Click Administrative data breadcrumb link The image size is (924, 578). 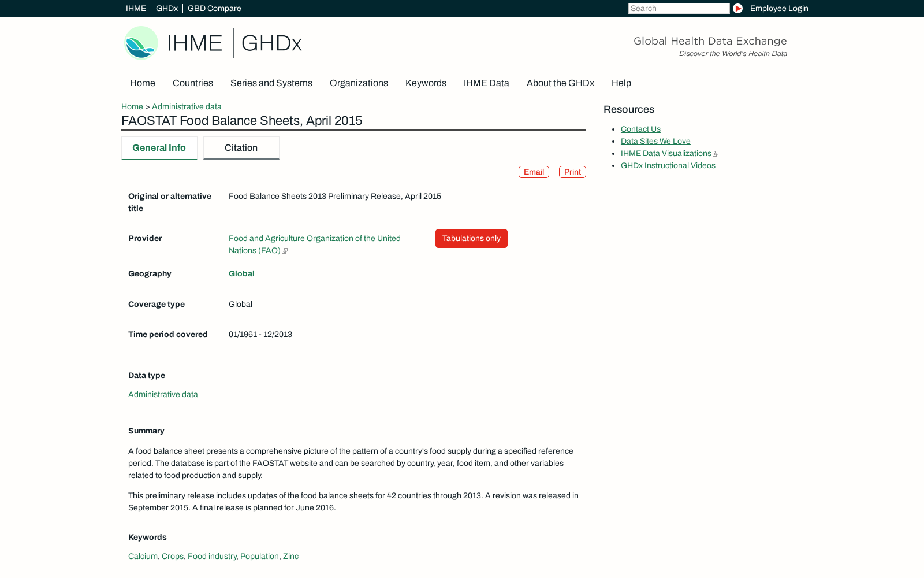tap(187, 106)
